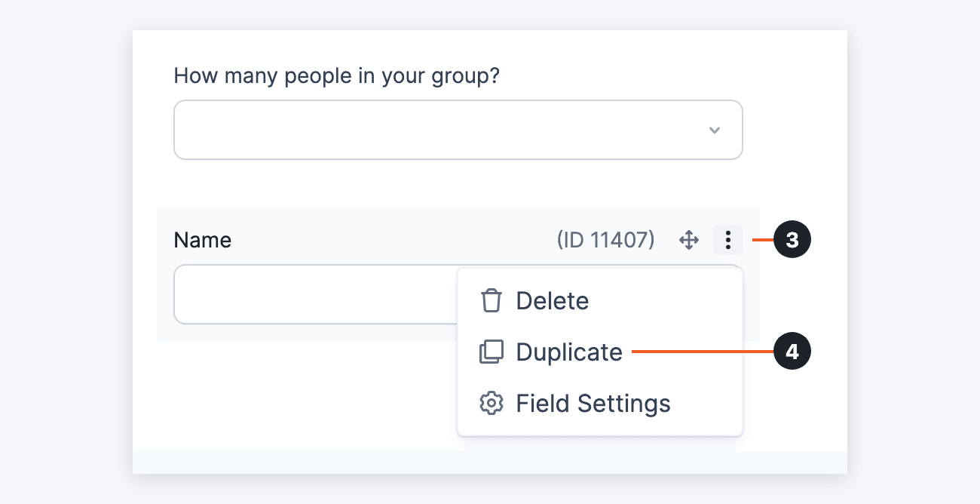The image size is (980, 504).
Task: Choose Duplicate in the field menu
Action: point(600,352)
